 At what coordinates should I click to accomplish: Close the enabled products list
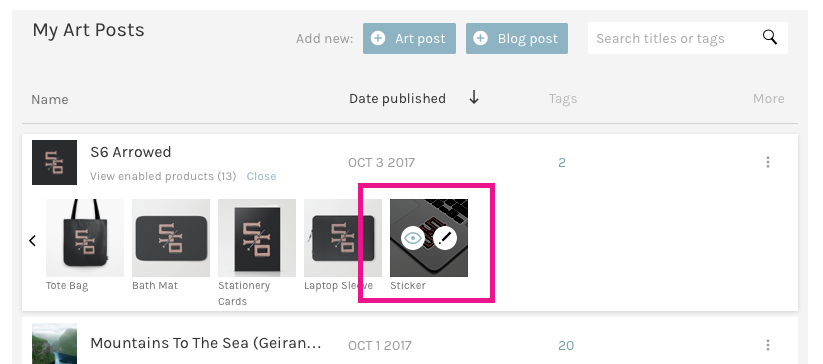point(261,176)
